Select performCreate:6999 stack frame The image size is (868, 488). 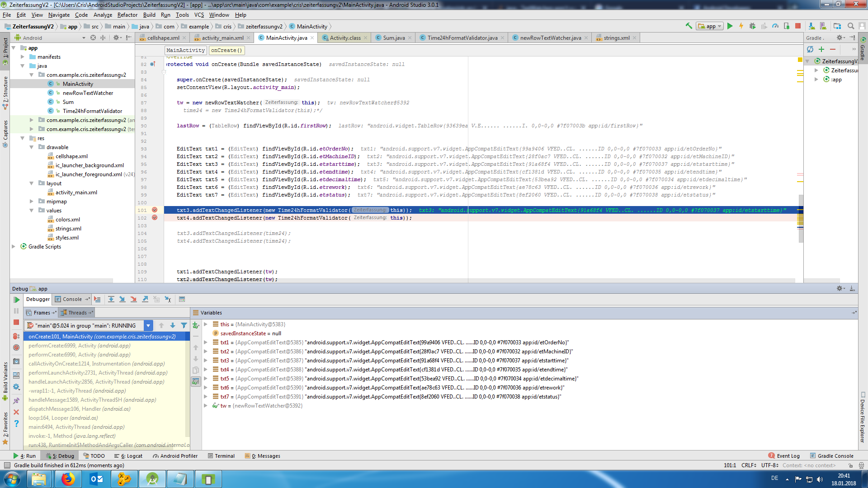click(79, 346)
